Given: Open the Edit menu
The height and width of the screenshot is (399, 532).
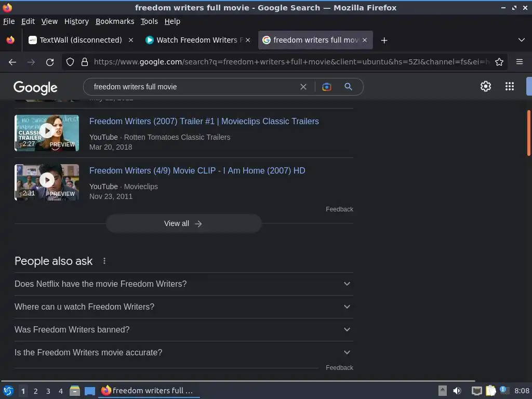Looking at the screenshot, I should point(28,21).
